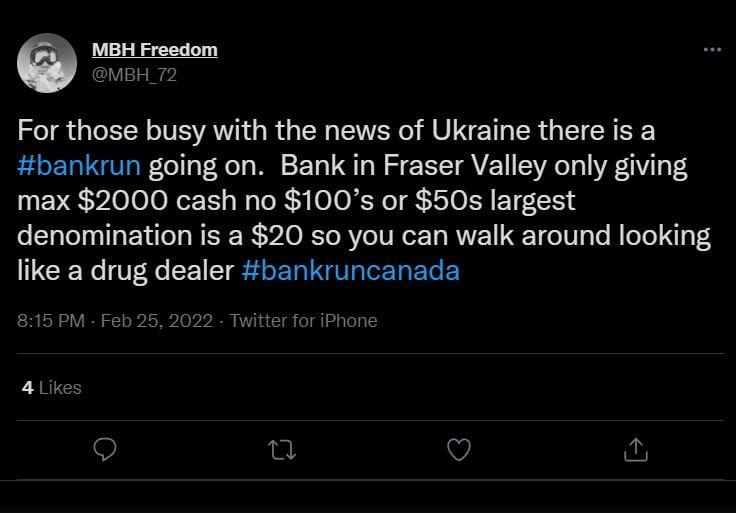The image size is (736, 513).
Task: Click the Twitter for iPhone source label
Action: point(303,321)
